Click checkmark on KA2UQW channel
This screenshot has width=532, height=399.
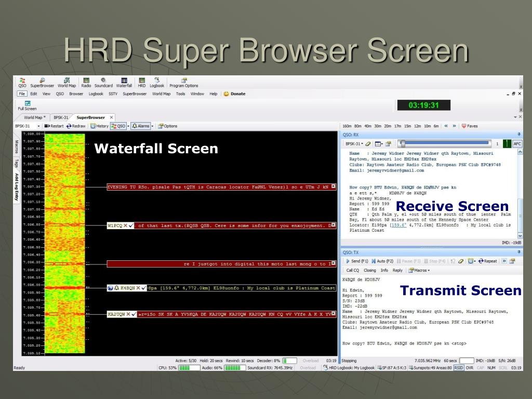(134, 314)
